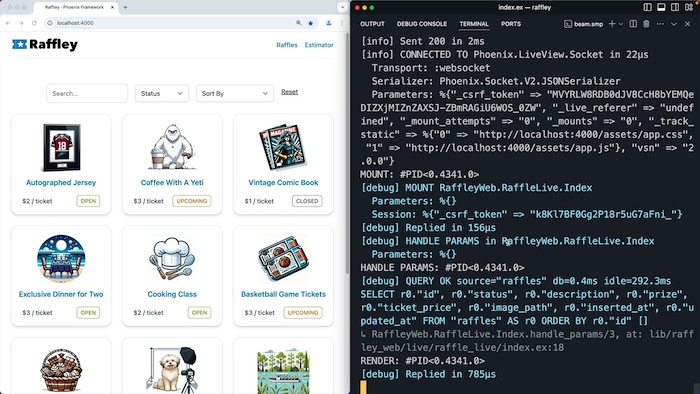Image resolution: width=700 pixels, height=394 pixels.
Task: View site information icon in address bar
Action: (50, 23)
